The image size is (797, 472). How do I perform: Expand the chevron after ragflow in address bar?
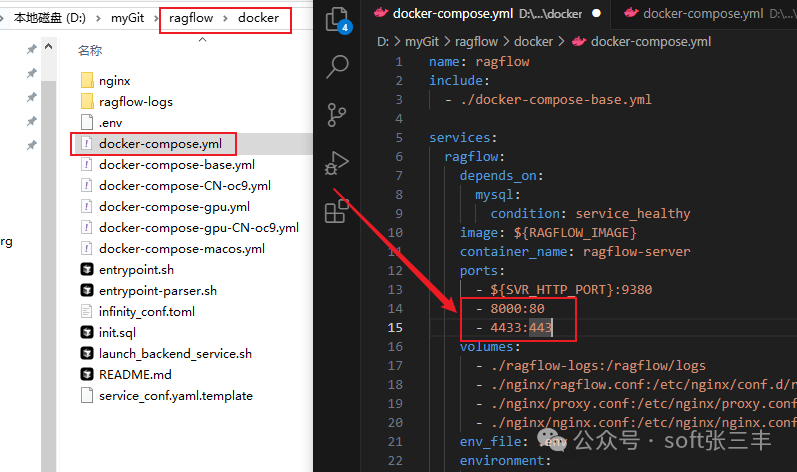225,18
